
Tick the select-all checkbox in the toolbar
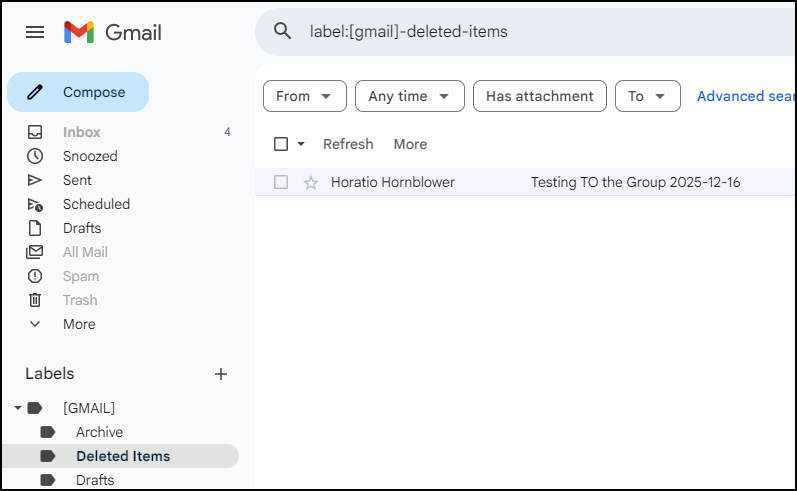point(281,144)
